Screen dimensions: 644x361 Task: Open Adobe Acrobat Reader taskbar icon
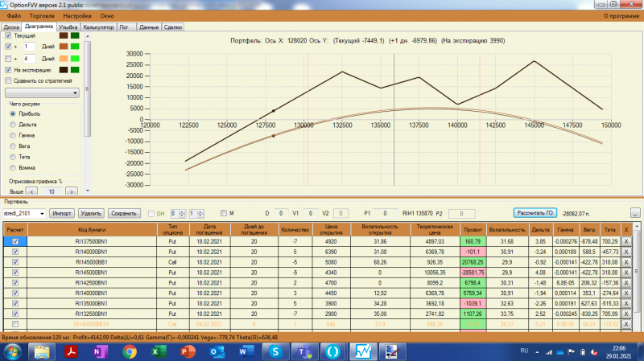click(x=71, y=351)
